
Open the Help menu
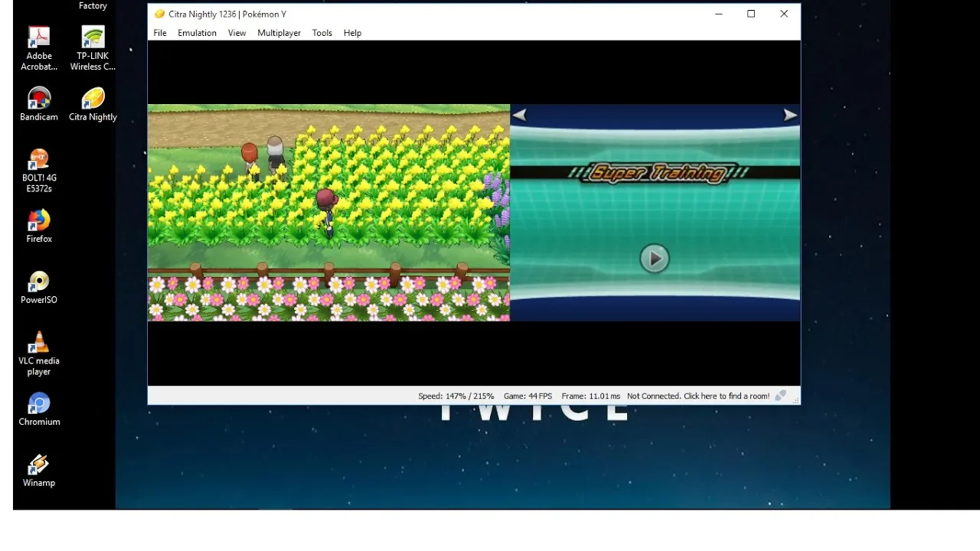(x=352, y=33)
